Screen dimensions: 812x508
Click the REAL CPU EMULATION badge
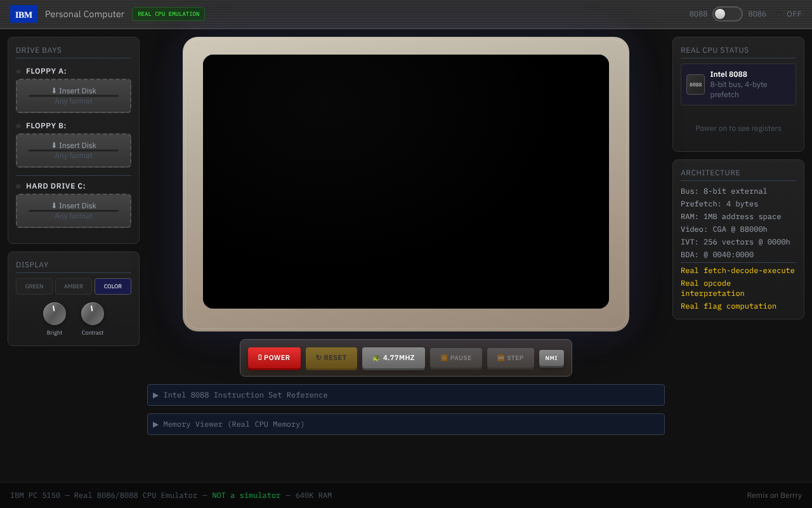pos(168,13)
